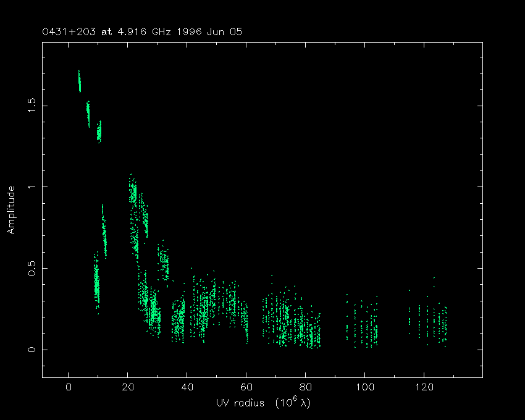Click the y-axis tick label "1.5"

pos(31,105)
